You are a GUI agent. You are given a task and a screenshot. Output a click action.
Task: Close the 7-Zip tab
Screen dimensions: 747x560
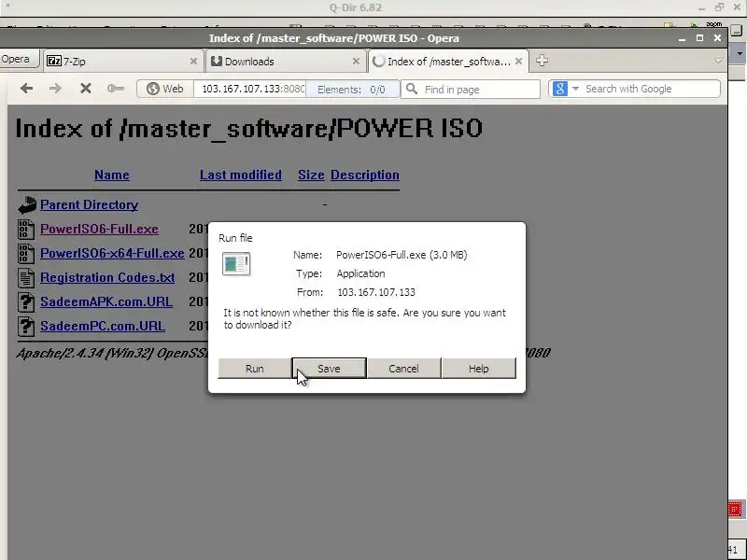coord(193,62)
